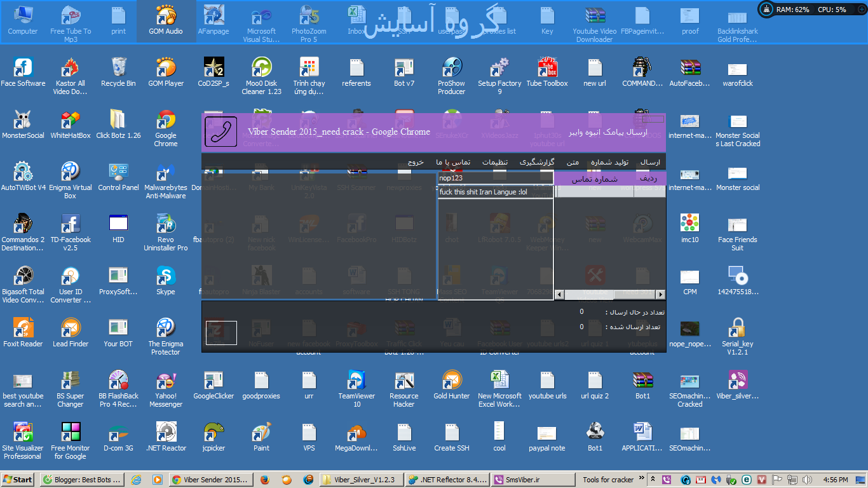Open the گزارشگیری menu
Viewport: 868px width, 488px height.
click(x=537, y=162)
